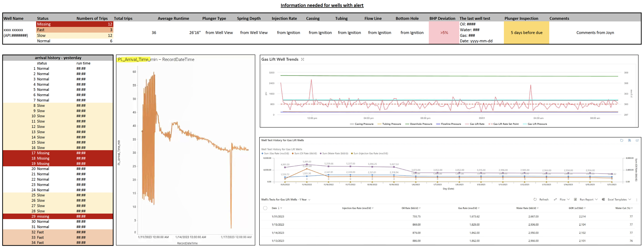
Task: Click the expand icon next to Gas Lift Well Trends
Action: click(303, 59)
